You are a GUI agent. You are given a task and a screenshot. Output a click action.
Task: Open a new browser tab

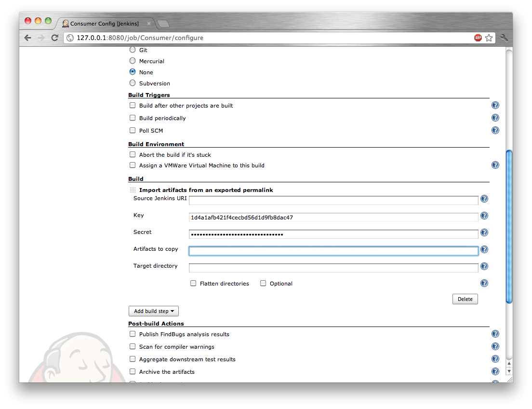(x=163, y=24)
